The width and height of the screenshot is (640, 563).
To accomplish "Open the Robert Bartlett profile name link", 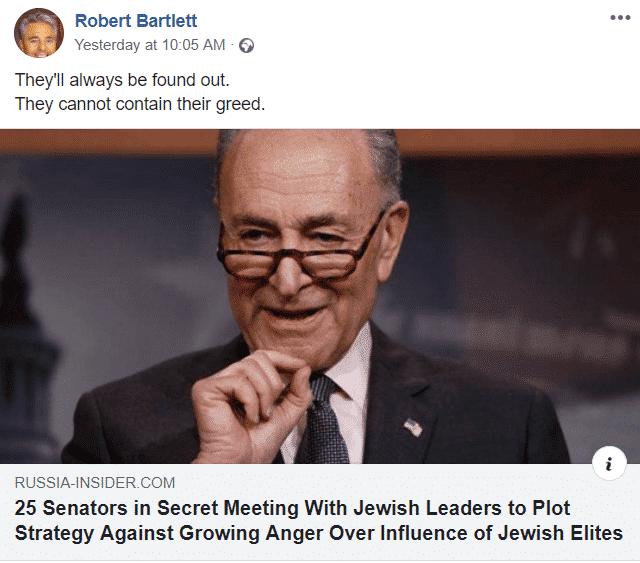I will tap(136, 21).
